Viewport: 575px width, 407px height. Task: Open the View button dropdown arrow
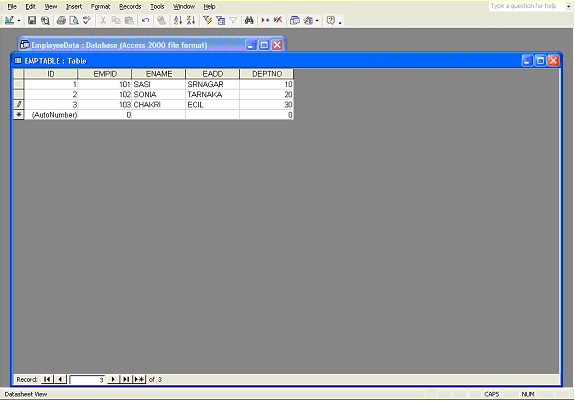tap(19, 21)
